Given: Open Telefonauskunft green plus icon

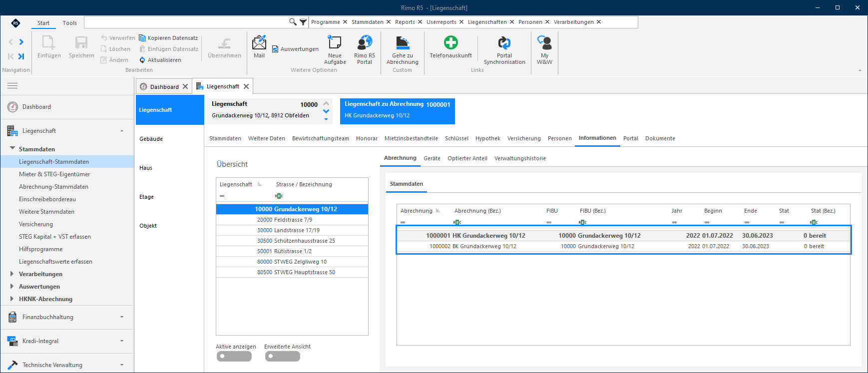Looking at the screenshot, I should click(450, 42).
